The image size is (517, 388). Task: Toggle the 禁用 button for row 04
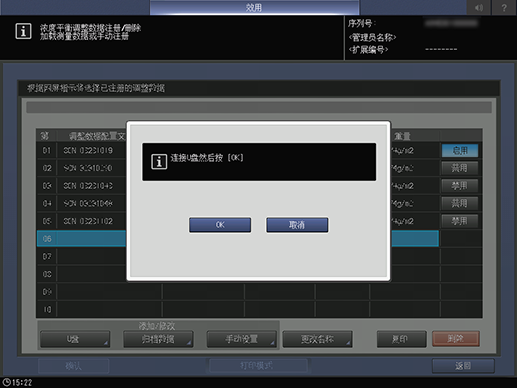pyautogui.click(x=460, y=203)
